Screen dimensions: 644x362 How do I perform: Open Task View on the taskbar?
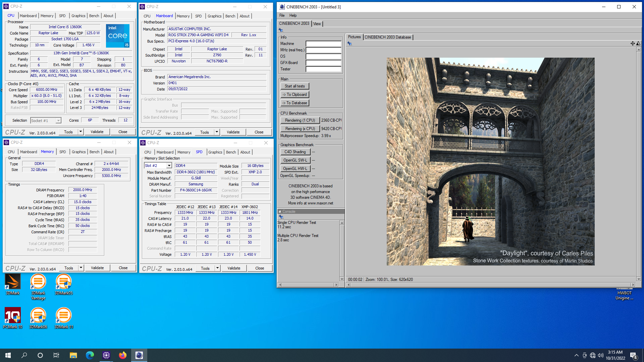point(56,355)
